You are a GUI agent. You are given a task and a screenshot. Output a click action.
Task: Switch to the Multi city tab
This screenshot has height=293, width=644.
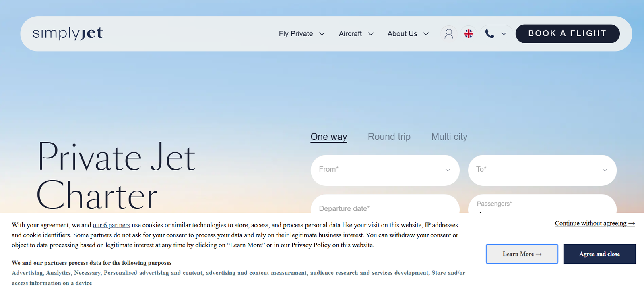tap(449, 137)
